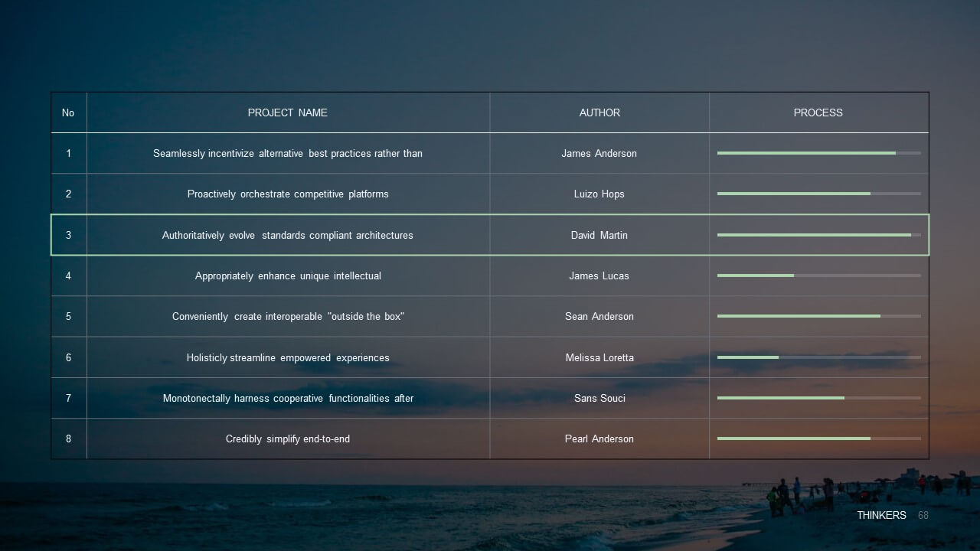Select 'Credibly simplify end-to-end' project

[288, 439]
